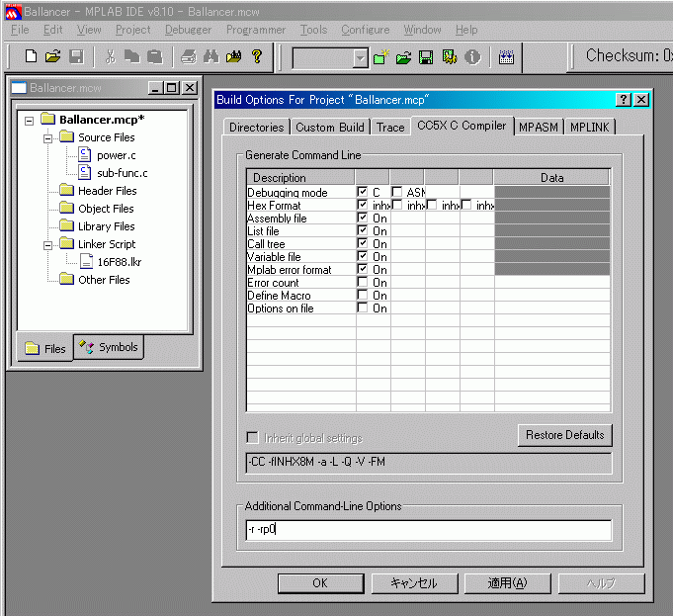673x616 pixels.
Task: Click the Print toolbar icon
Action: (189, 56)
